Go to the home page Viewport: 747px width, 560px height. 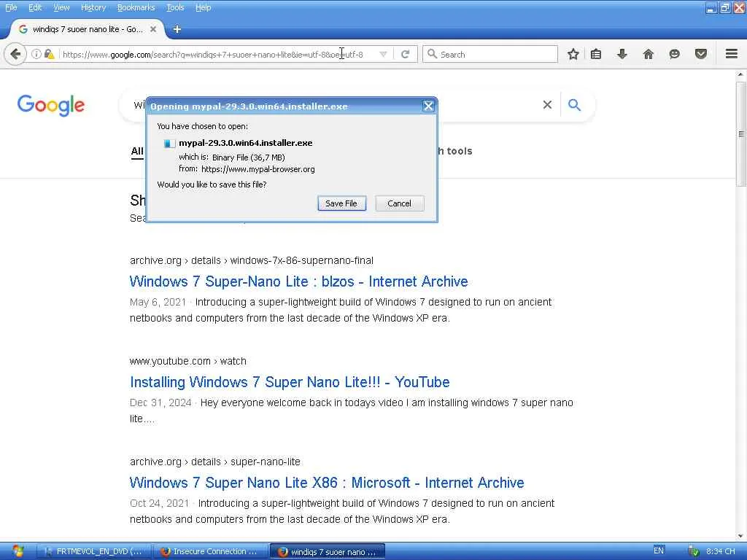tap(649, 54)
